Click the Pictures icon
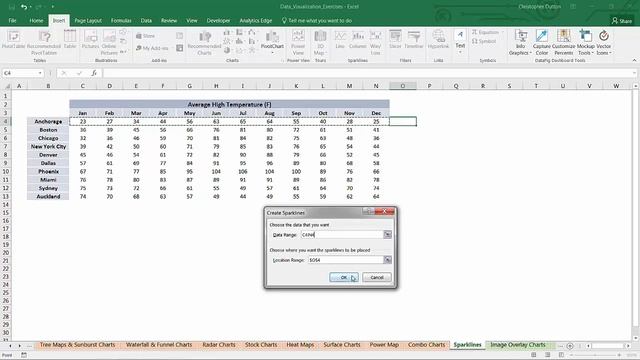 (x=90, y=40)
